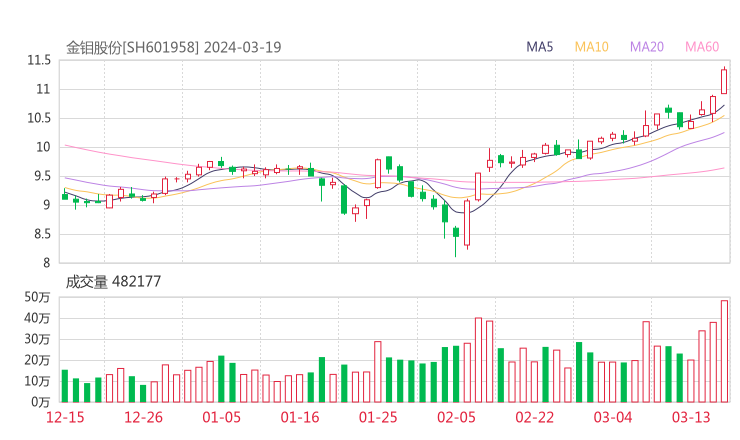Click the 12-15 date axis label
The height and width of the screenshot is (440, 740).
(65, 417)
